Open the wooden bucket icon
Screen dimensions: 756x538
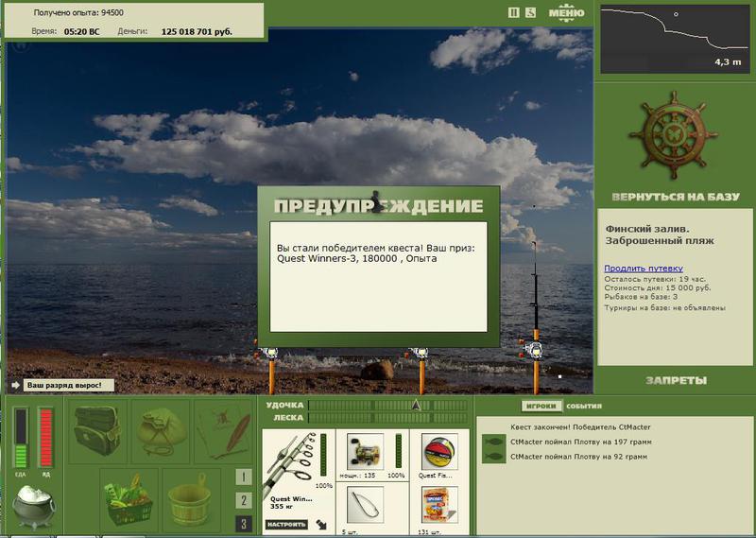click(191, 499)
